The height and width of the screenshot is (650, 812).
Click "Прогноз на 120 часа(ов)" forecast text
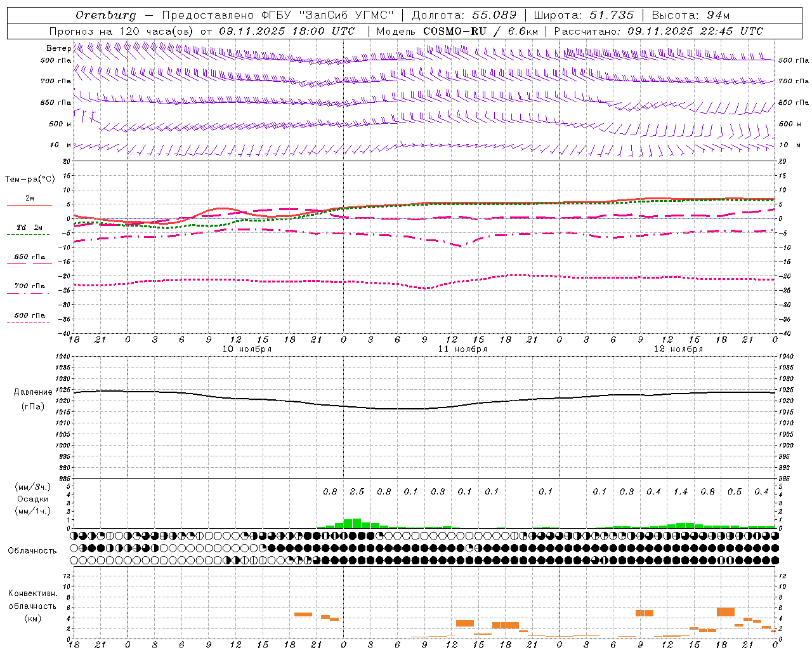tap(122, 31)
